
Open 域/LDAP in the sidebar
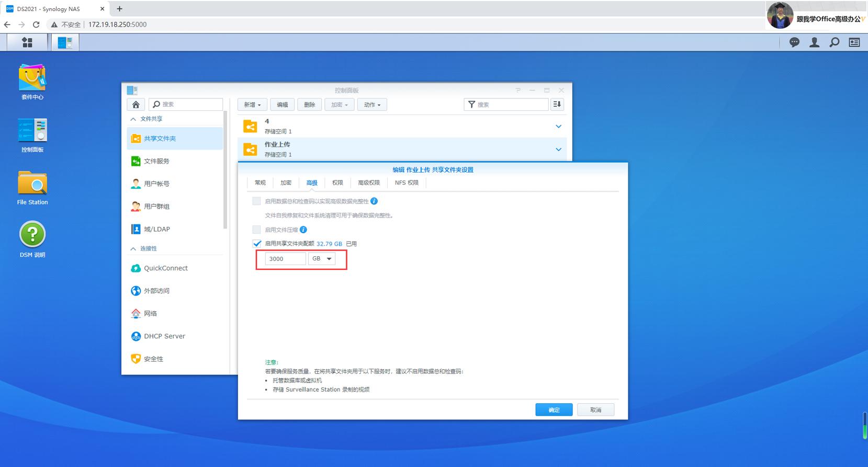(x=175, y=229)
